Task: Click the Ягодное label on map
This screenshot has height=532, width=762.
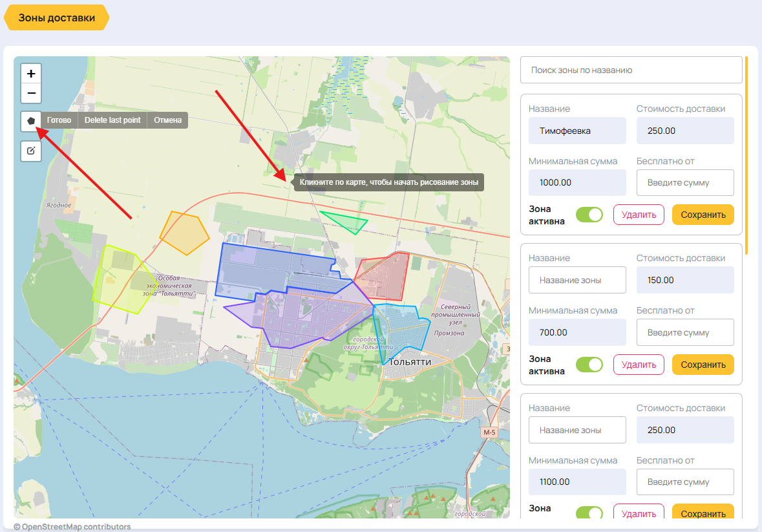Action: point(59,205)
